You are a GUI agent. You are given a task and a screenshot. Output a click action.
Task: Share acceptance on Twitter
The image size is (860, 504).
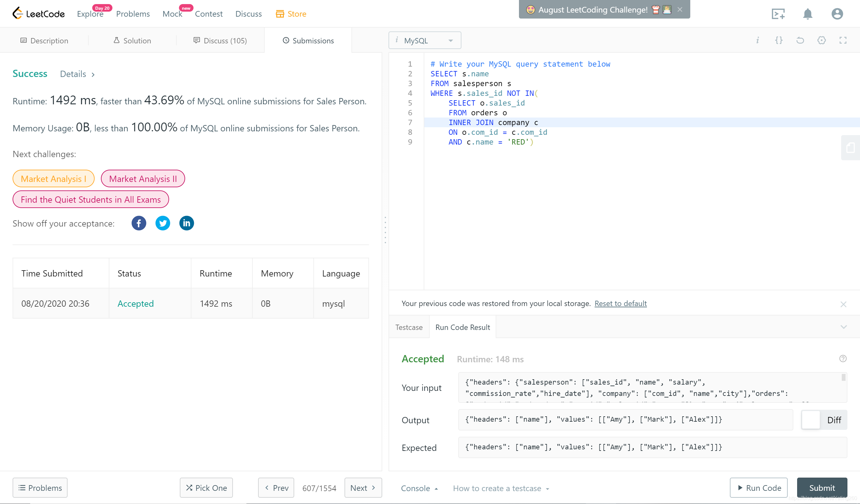click(x=163, y=223)
